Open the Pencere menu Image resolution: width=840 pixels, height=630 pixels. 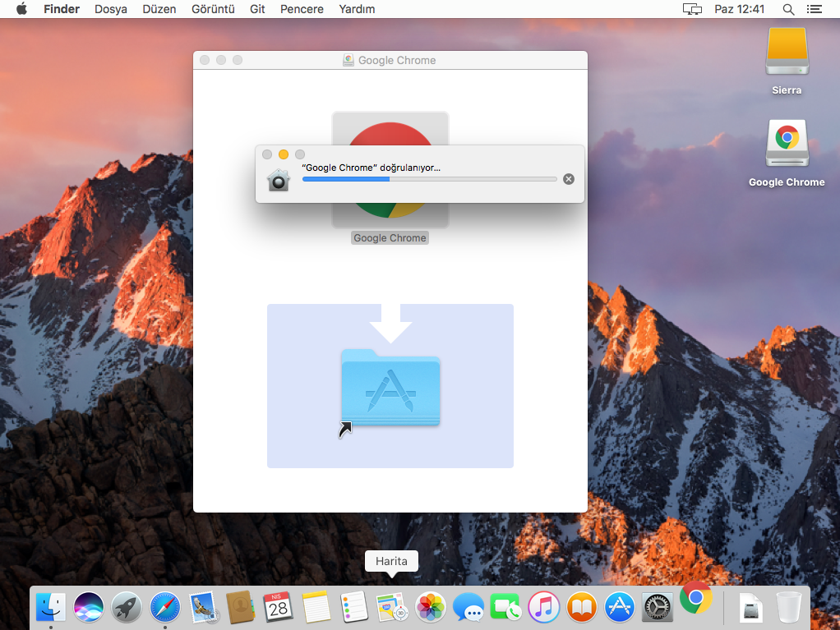[302, 9]
